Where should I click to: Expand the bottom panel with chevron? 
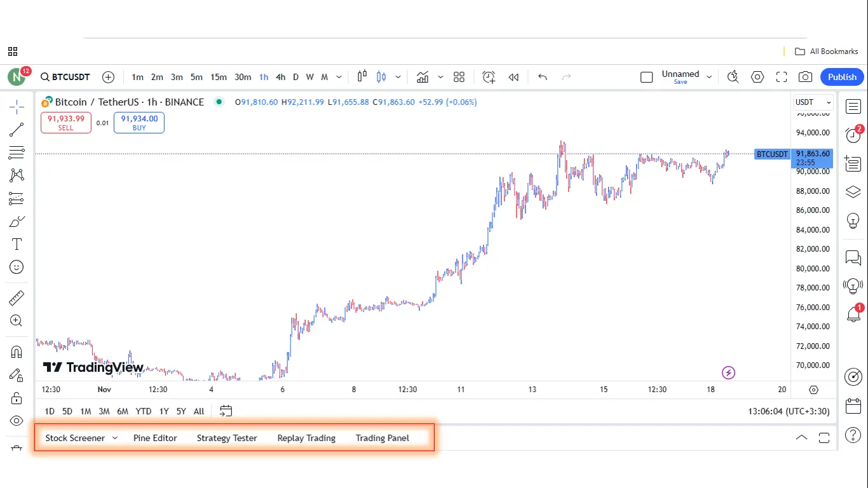click(x=802, y=437)
